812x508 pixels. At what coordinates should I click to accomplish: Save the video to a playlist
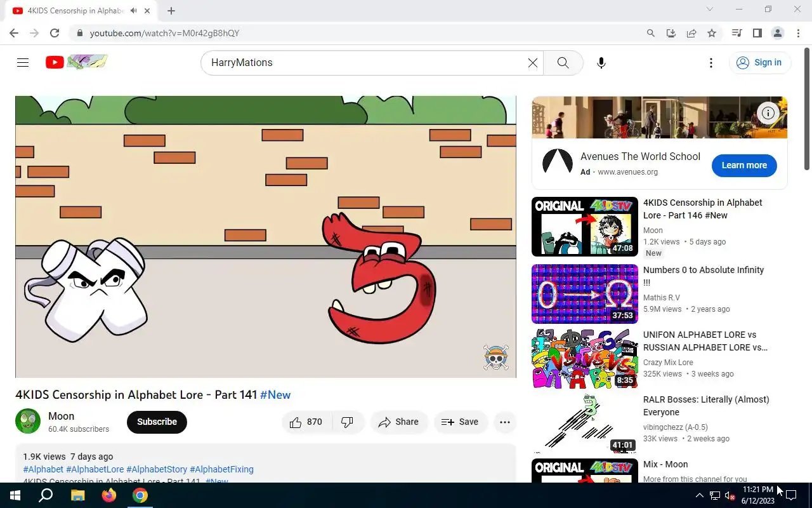click(x=460, y=422)
